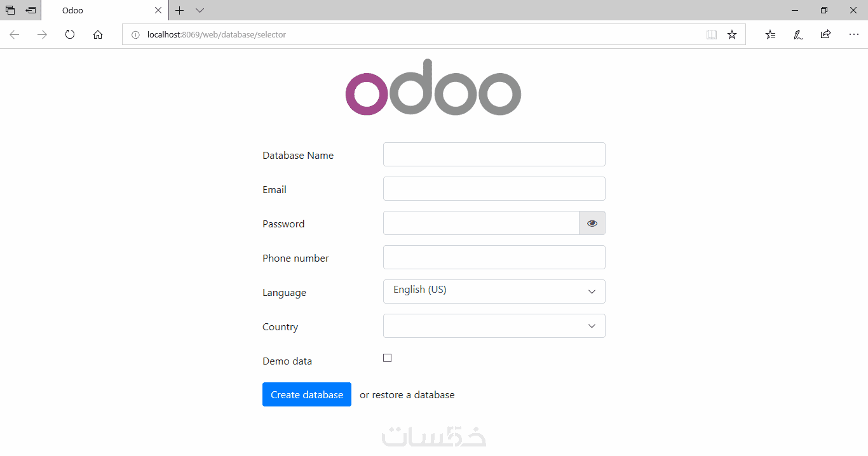The width and height of the screenshot is (868, 456).
Task: Click the restore a database link
Action: pos(414,395)
